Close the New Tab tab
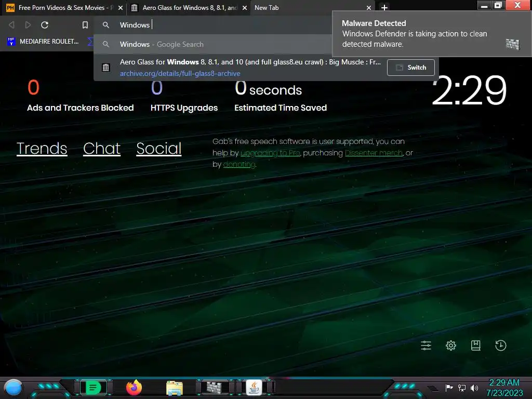Viewport: 532px width, 399px height. 368,8
